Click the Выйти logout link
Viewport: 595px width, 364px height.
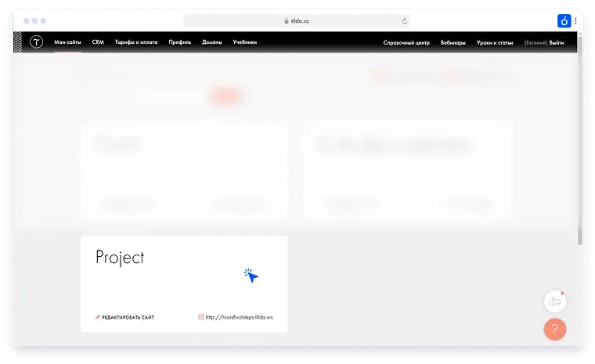click(557, 42)
